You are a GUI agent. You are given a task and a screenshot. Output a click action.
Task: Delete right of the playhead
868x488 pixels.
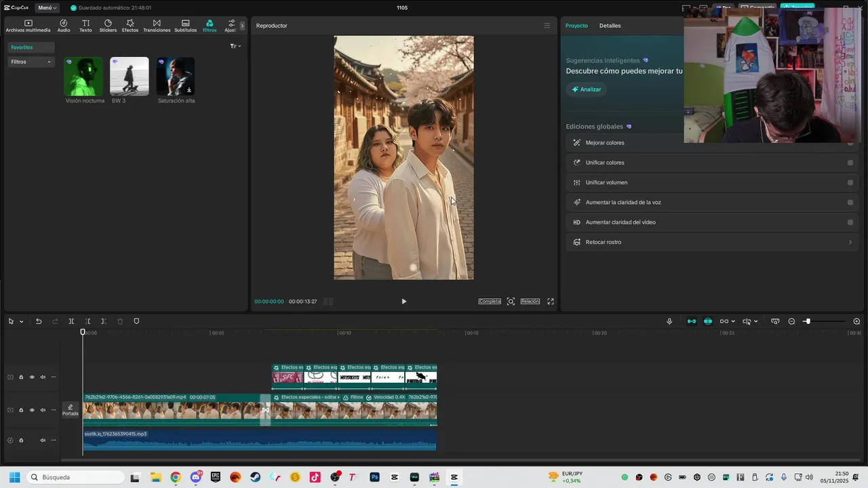click(x=104, y=321)
